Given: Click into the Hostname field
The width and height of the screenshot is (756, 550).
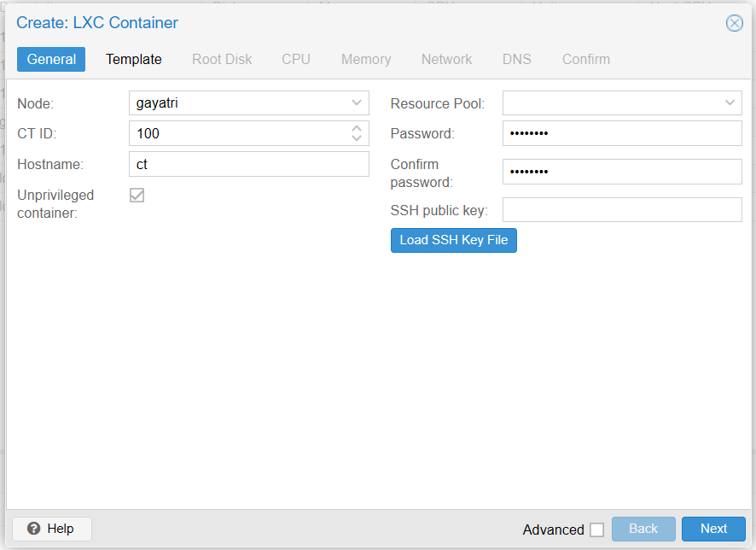Looking at the screenshot, I should (249, 164).
